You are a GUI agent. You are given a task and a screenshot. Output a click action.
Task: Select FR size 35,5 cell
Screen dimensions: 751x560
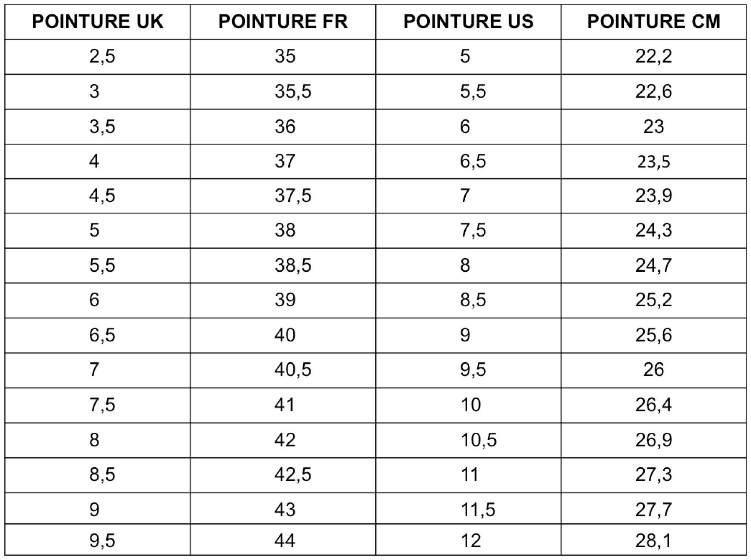(293, 91)
